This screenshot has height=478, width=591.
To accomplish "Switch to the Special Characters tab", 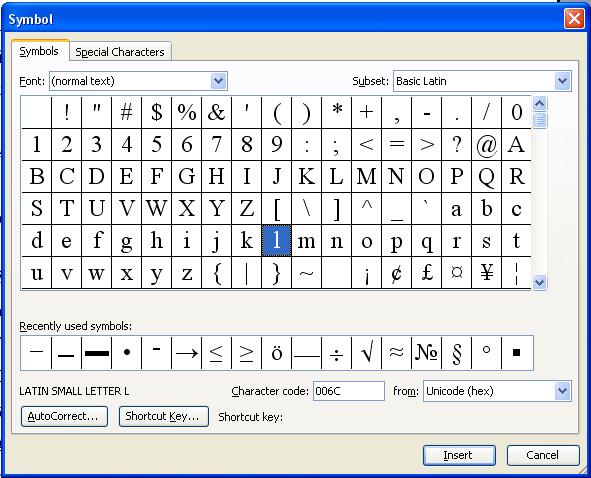I will [120, 52].
